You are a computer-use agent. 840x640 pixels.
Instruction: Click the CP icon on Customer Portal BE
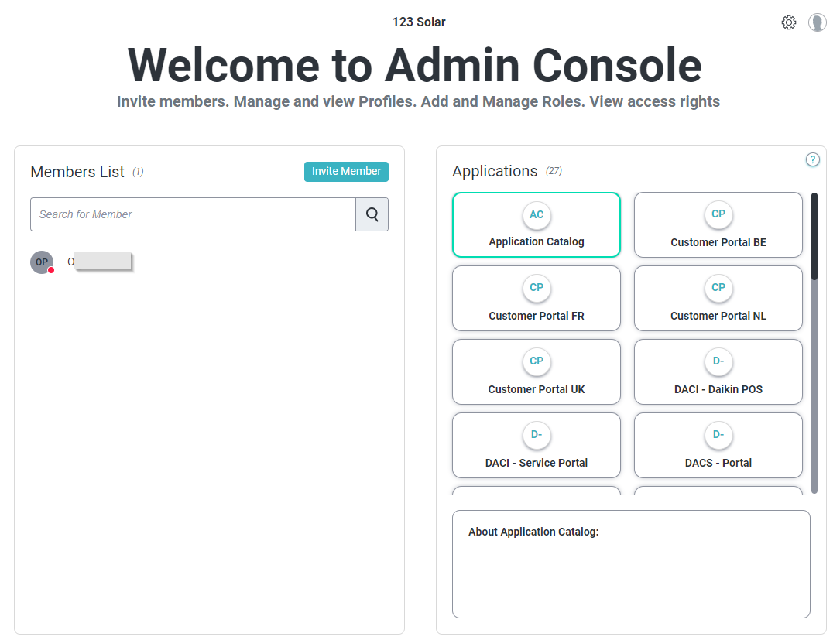point(718,214)
